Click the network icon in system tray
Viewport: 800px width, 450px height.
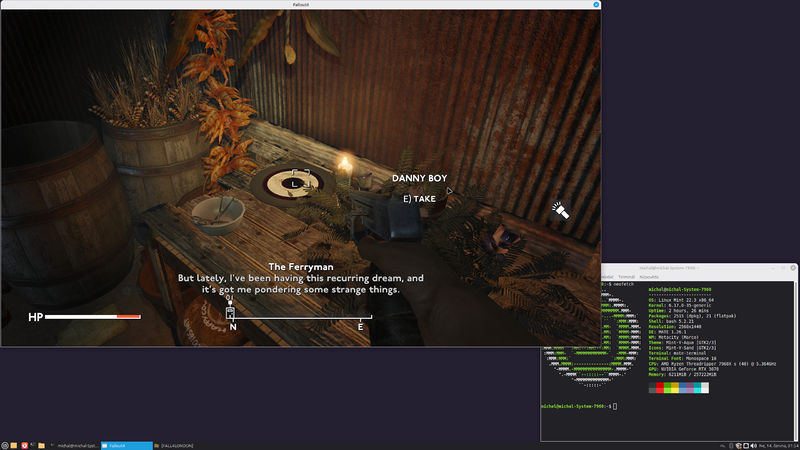point(746,446)
